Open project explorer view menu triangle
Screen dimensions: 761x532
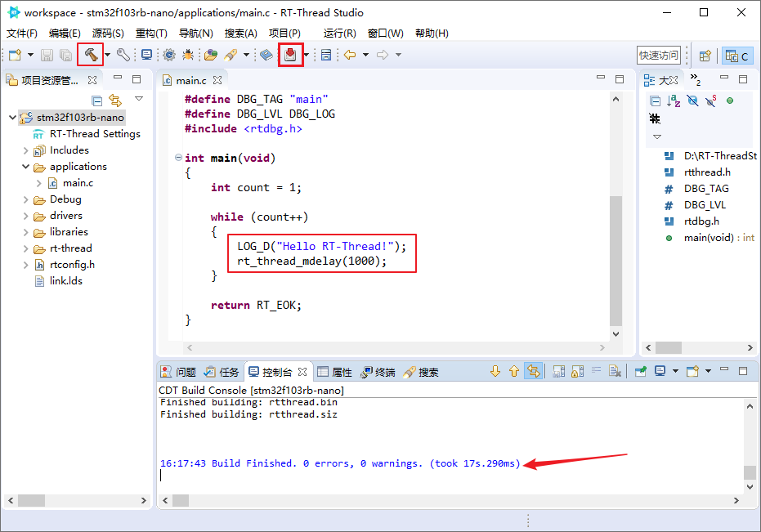(139, 99)
